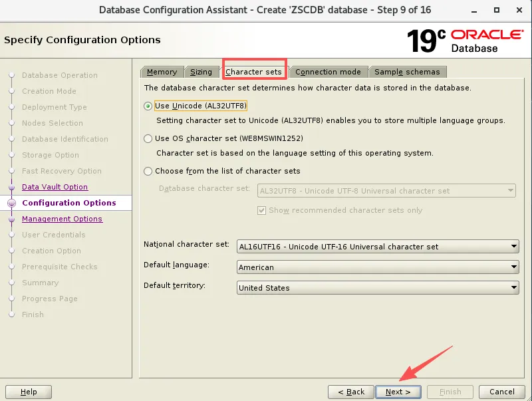Open the Default language dropdown
The height and width of the screenshot is (401, 532).
[x=378, y=267]
